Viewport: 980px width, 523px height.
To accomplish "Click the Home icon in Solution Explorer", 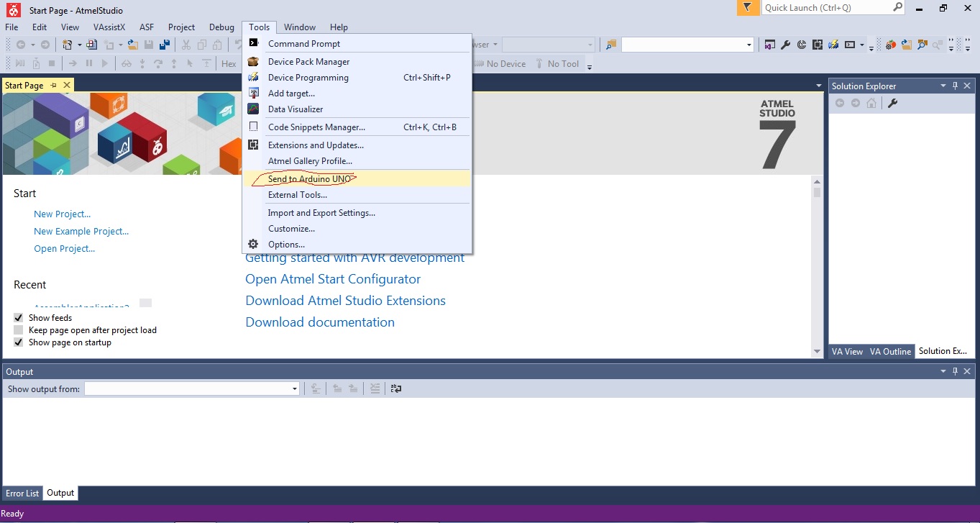I will click(871, 103).
